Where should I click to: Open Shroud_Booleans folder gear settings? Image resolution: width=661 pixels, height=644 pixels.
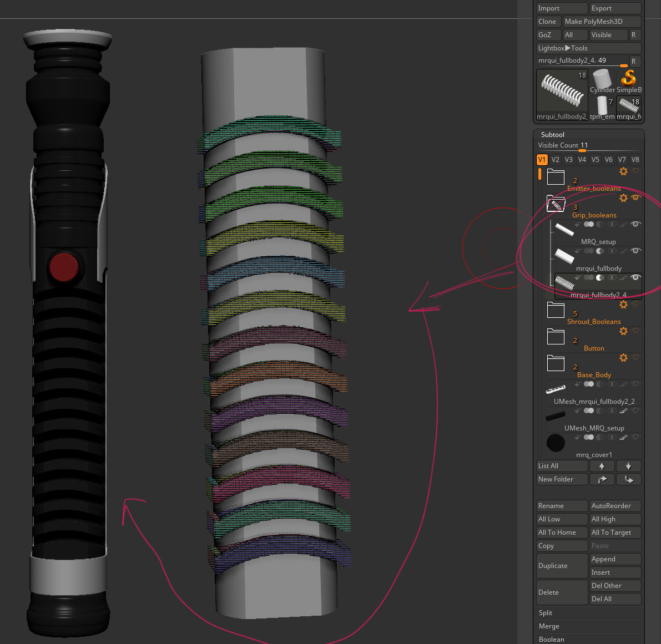[623, 305]
